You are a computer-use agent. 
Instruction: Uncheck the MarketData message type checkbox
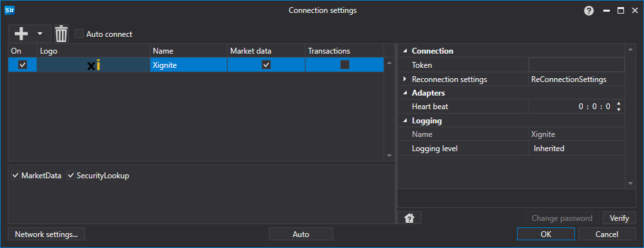[16, 176]
